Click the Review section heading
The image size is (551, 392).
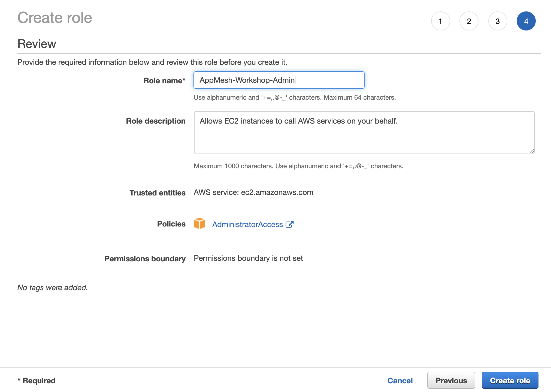(37, 44)
